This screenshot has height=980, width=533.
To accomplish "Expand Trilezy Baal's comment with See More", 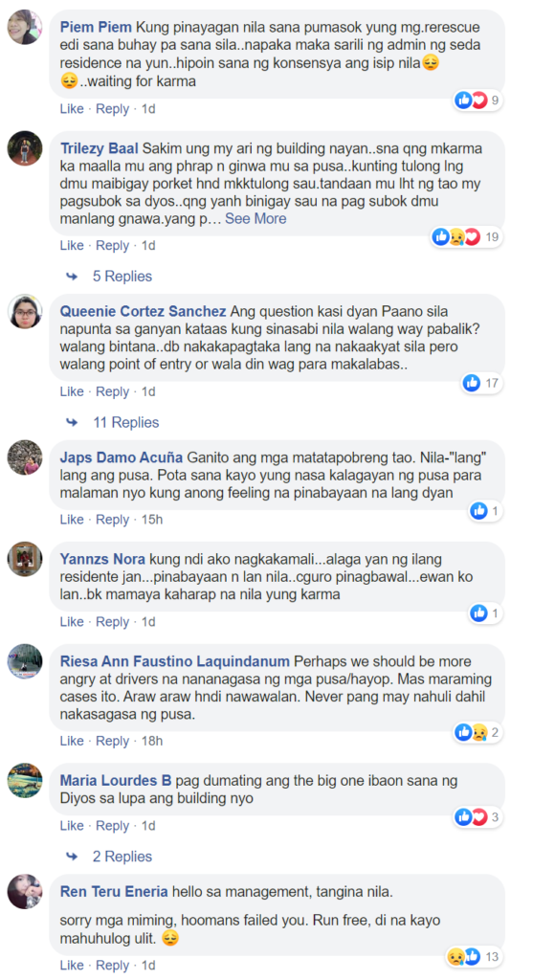I will coord(255,219).
